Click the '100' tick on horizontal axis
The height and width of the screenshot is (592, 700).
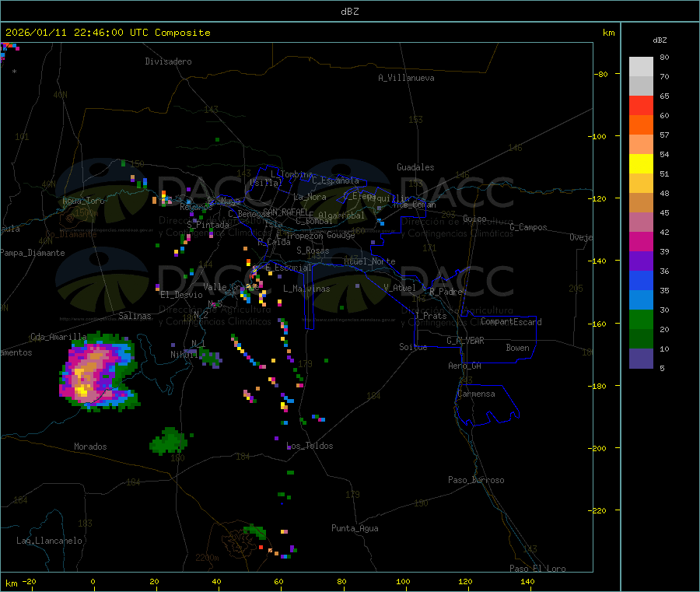tap(403, 581)
